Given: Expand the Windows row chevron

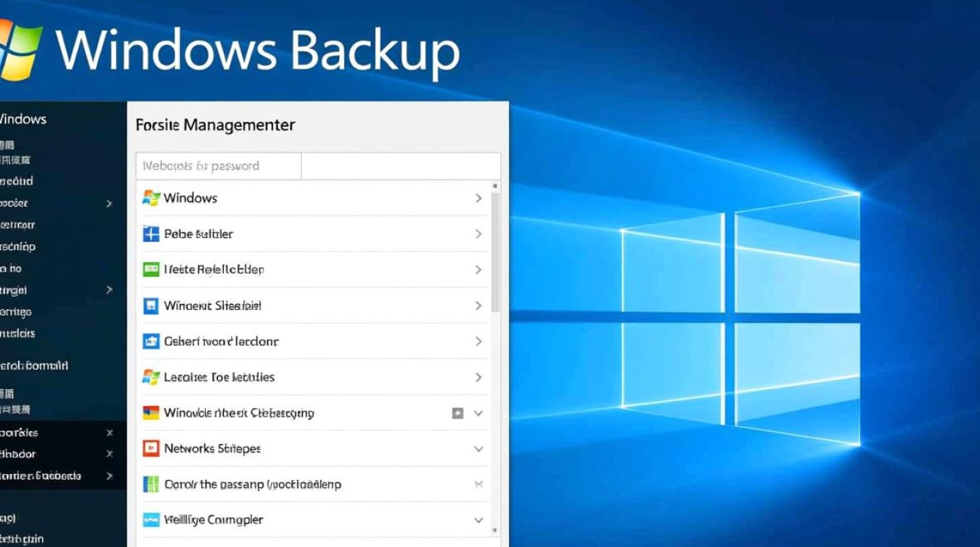Looking at the screenshot, I should [x=478, y=198].
